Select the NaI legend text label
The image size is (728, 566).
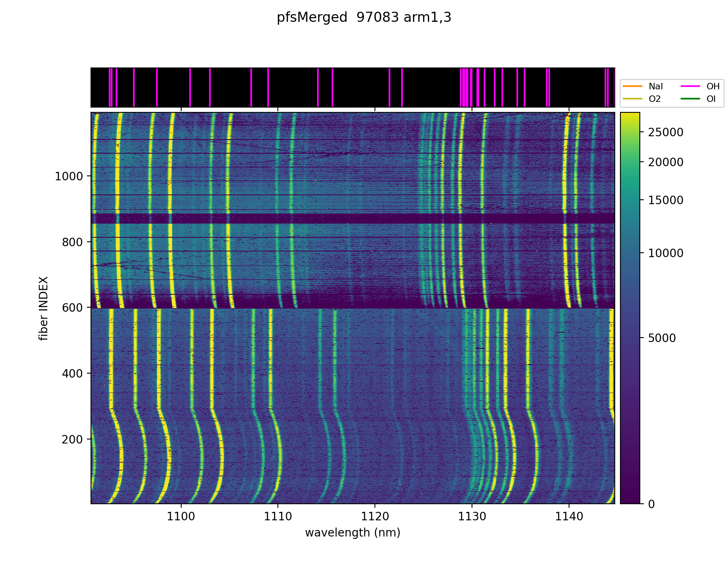click(x=656, y=86)
